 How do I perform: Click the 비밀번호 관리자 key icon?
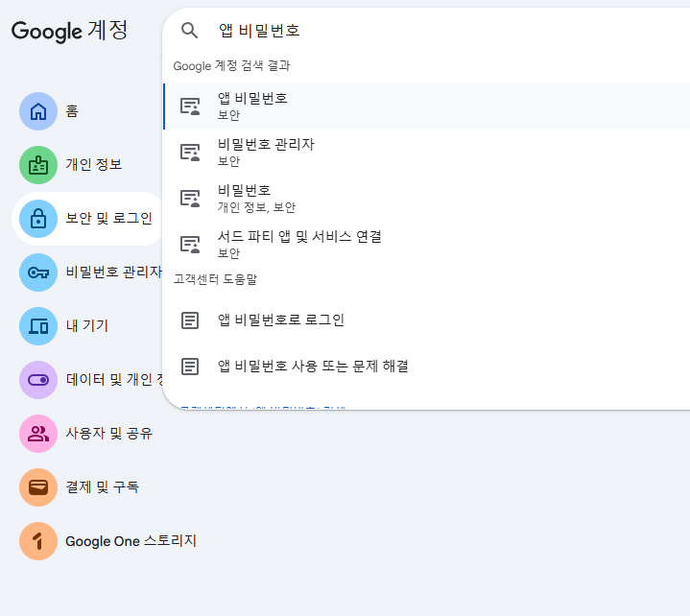click(38, 272)
